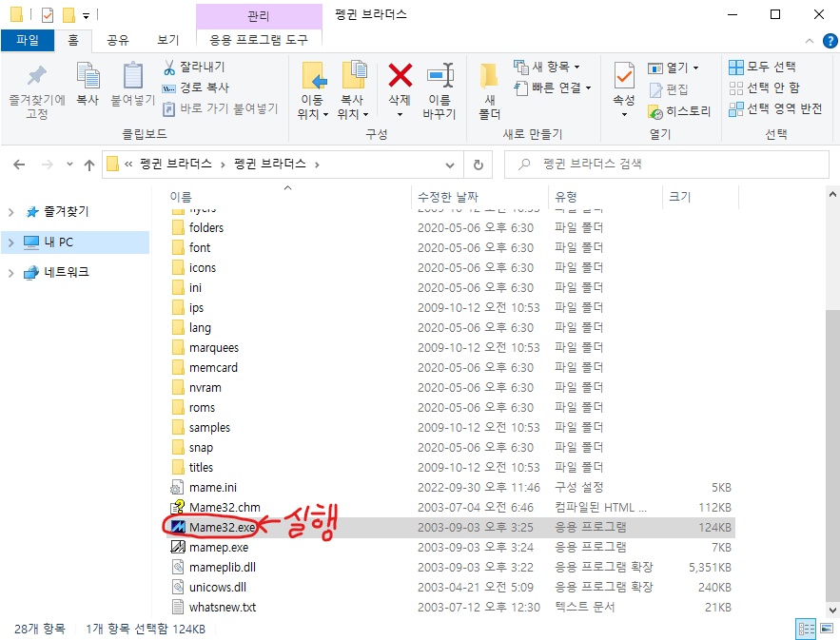Image resolution: width=840 pixels, height=640 pixels.
Task: Click Copy path (경로 복사)
Action: click(195, 87)
